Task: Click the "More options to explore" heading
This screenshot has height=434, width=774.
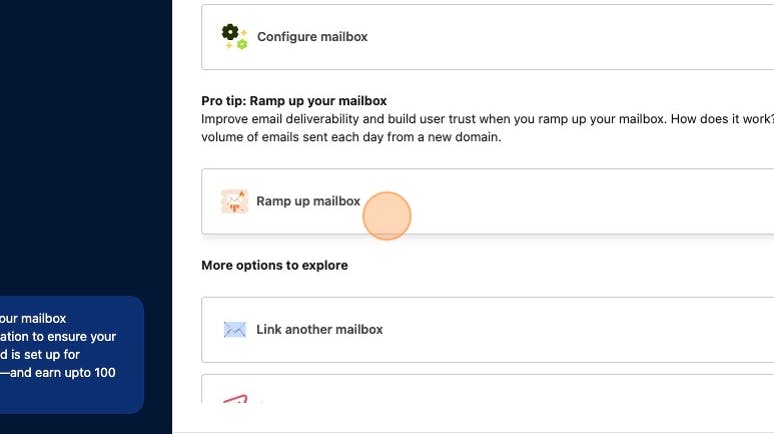Action: tap(274, 265)
